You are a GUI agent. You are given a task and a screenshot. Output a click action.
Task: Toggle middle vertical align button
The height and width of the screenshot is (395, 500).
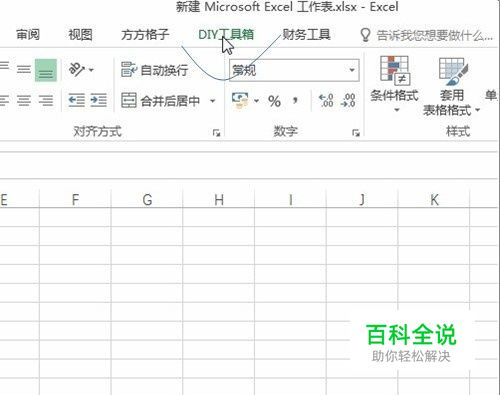click(x=24, y=70)
